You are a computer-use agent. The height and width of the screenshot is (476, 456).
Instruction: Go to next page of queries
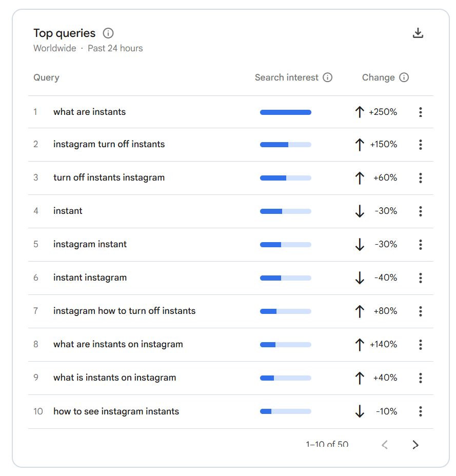click(x=415, y=445)
